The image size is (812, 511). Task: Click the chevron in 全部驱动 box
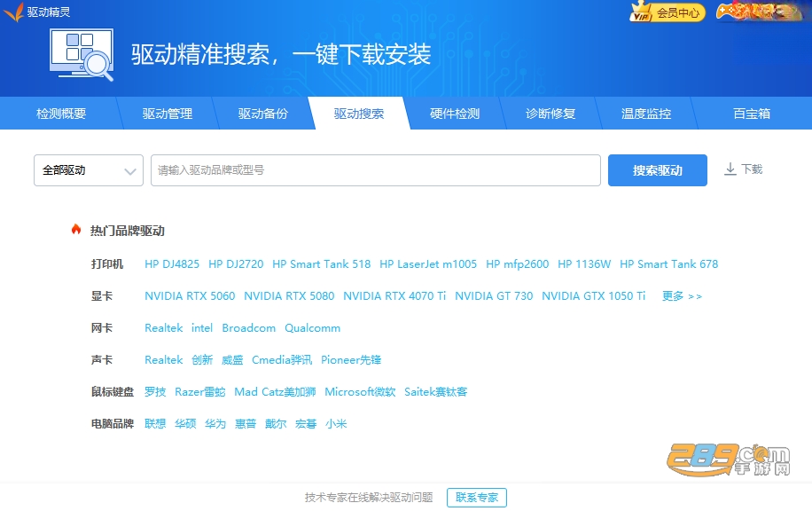click(130, 171)
